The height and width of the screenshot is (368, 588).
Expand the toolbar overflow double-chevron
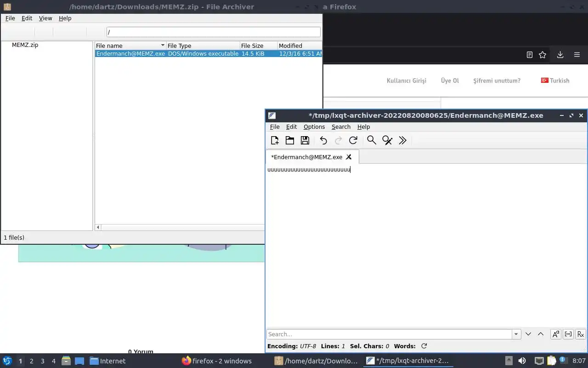click(403, 140)
